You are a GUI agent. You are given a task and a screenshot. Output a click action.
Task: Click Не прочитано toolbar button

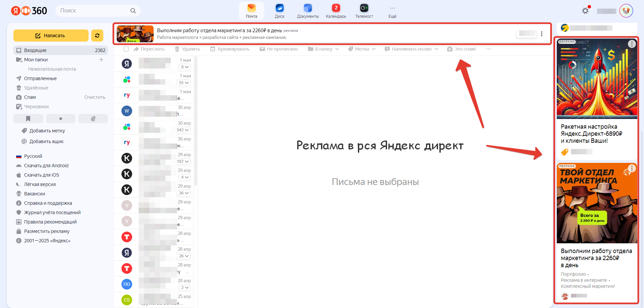pos(279,49)
